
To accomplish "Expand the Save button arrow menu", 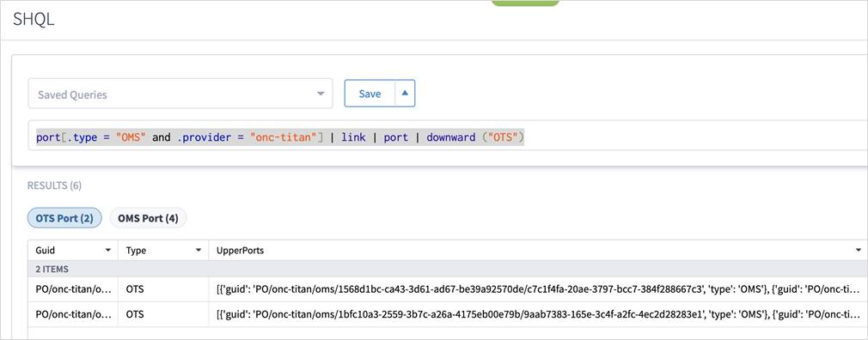I will coord(405,94).
